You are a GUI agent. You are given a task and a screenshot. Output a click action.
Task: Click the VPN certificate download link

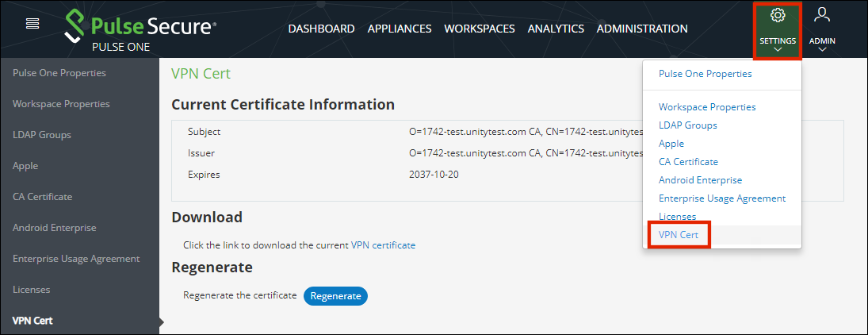pos(383,245)
